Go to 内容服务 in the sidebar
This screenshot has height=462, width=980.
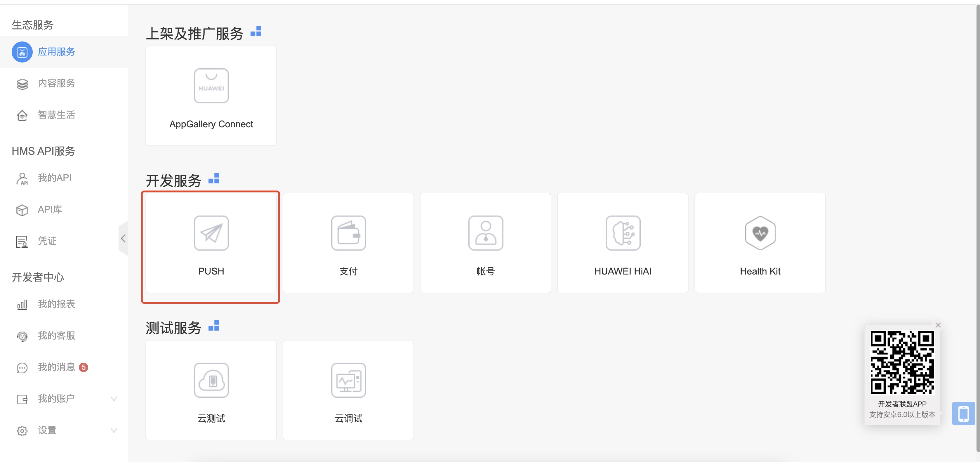(x=56, y=83)
